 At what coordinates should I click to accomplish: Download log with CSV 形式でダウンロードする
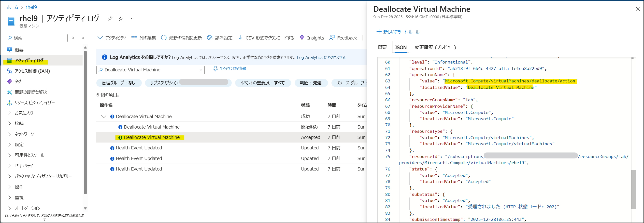tap(266, 38)
